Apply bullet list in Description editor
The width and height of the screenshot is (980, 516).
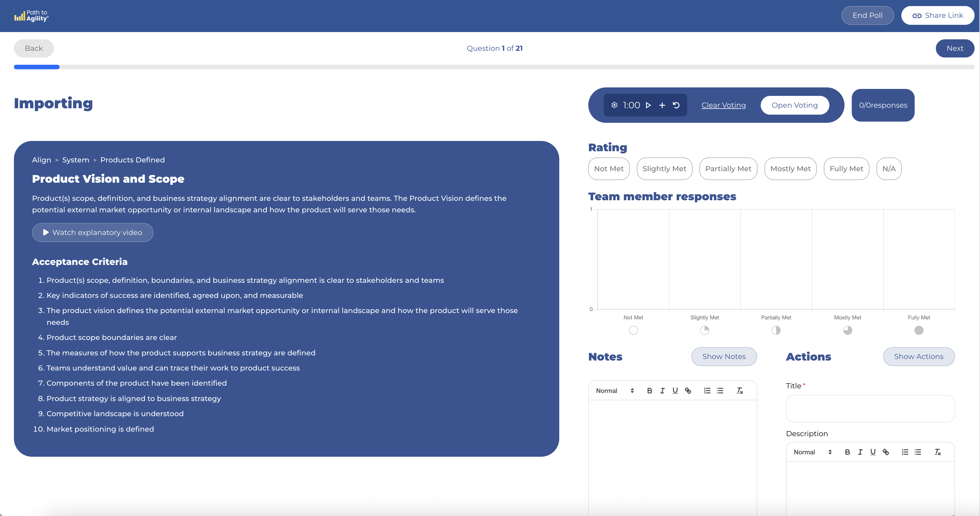(918, 452)
